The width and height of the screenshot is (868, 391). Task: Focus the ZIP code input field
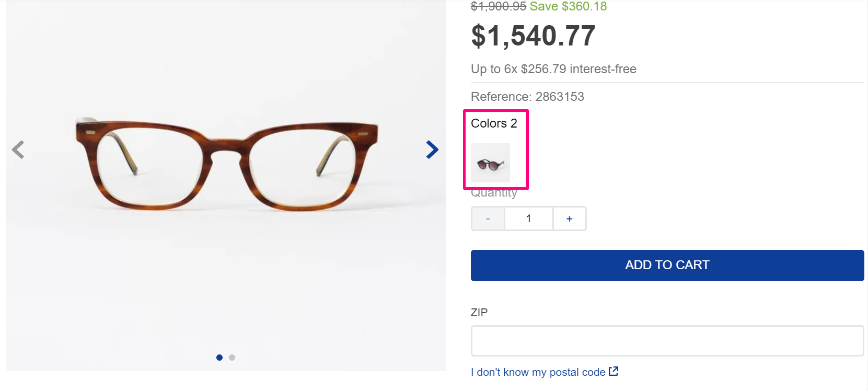click(667, 341)
